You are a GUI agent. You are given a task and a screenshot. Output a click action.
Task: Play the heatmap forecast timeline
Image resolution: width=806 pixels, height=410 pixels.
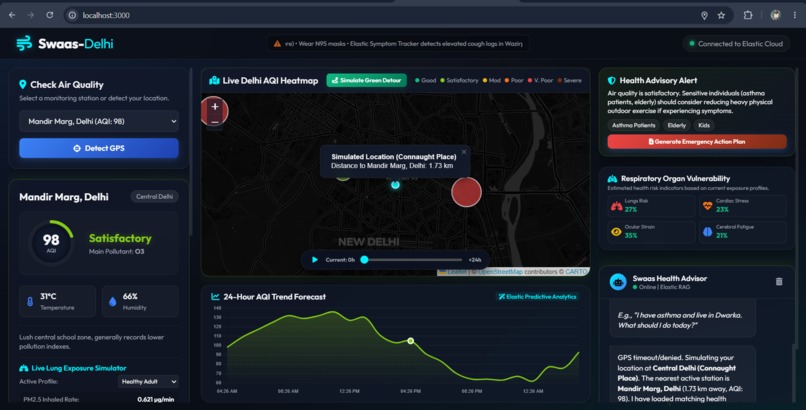[x=315, y=259]
